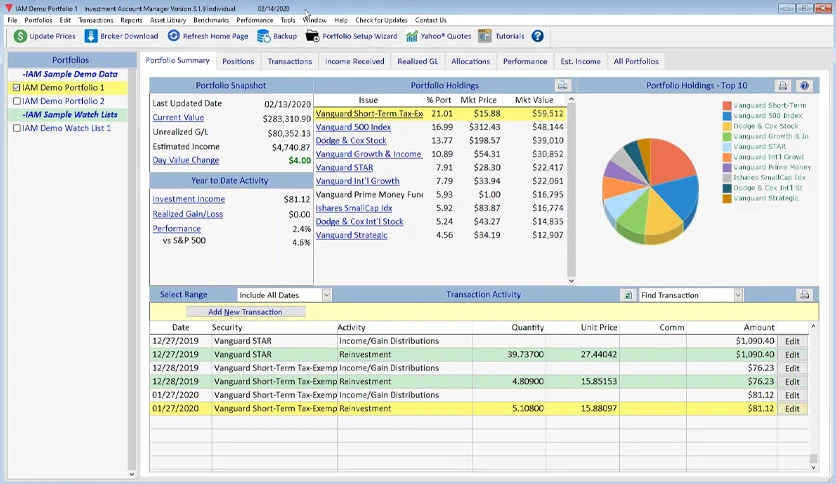Open the Reports menu
This screenshot has height=484, width=836.
click(x=131, y=20)
